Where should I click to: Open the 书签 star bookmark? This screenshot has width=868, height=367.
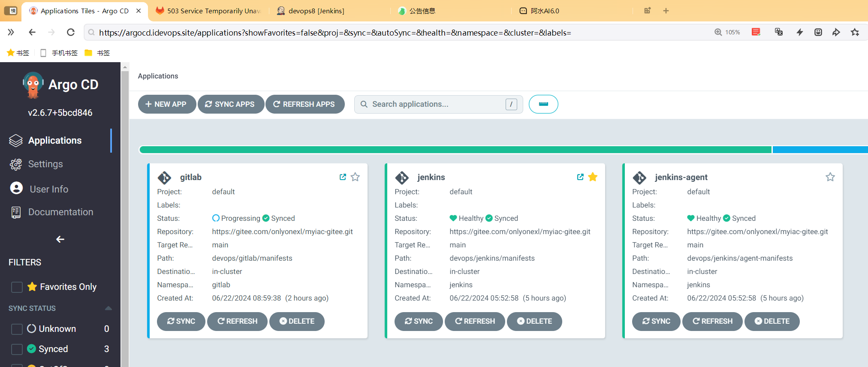[x=18, y=53]
